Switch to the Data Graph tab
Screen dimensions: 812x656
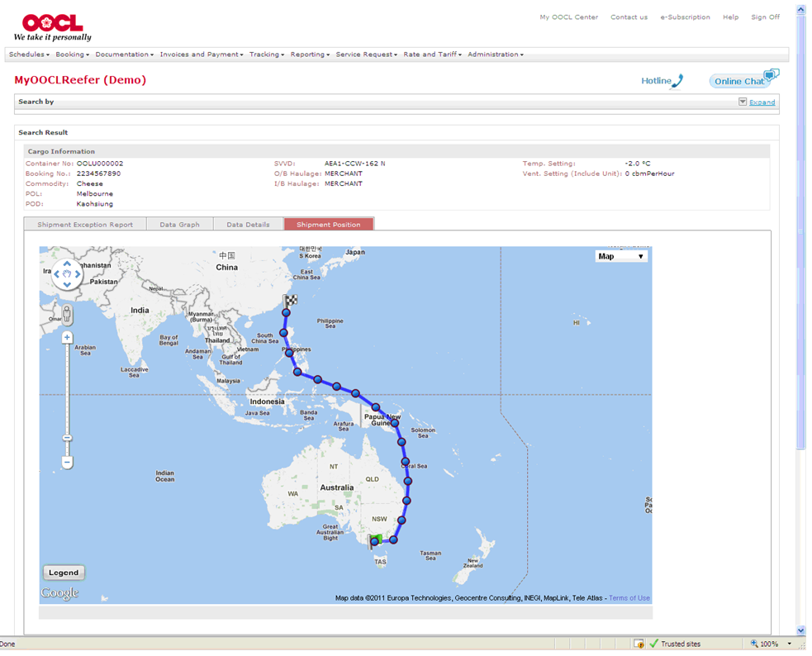179,225
